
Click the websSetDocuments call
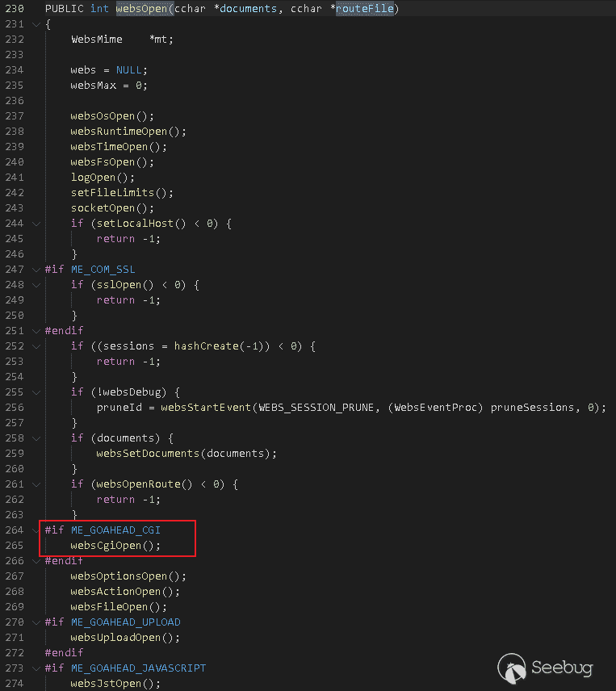[148, 454]
